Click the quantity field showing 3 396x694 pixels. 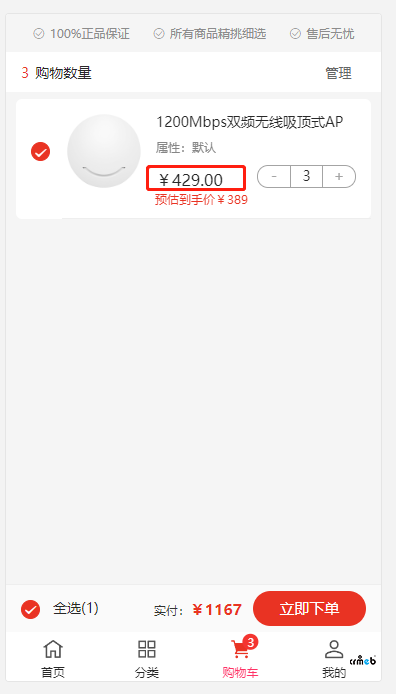point(306,177)
